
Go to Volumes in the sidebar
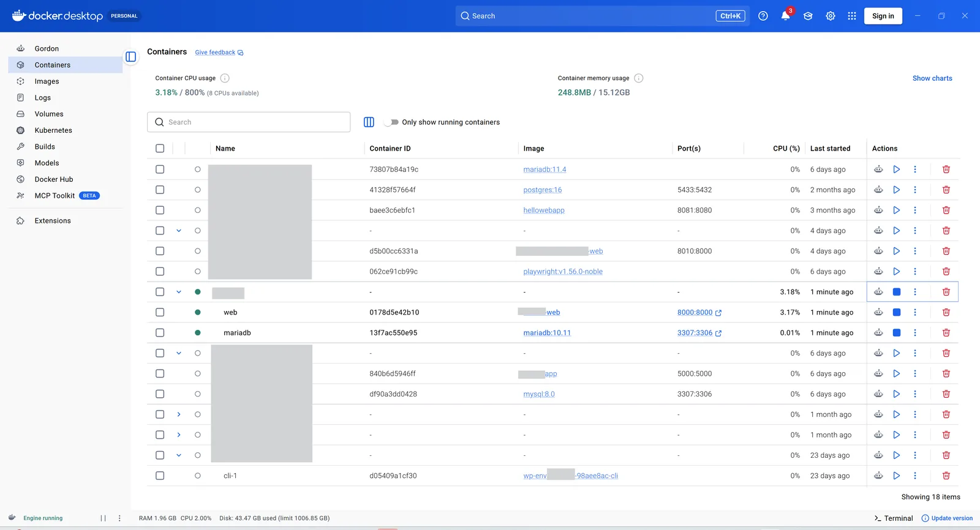pyautogui.click(x=66, y=114)
